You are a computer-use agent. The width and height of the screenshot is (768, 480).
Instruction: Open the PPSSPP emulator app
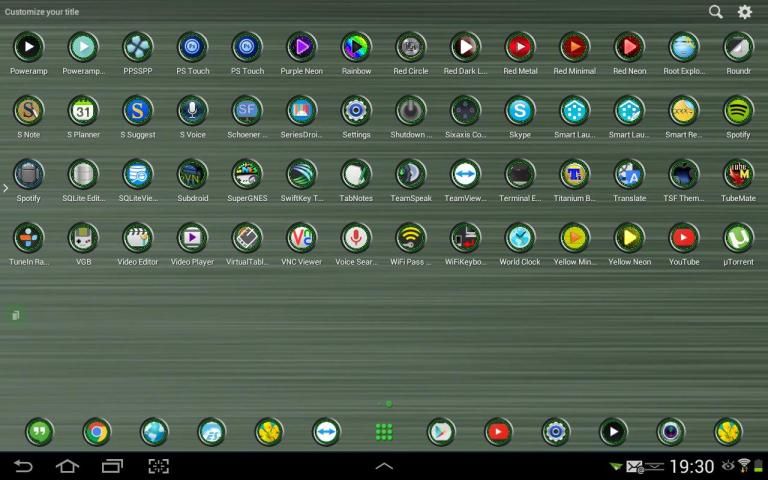pos(137,47)
